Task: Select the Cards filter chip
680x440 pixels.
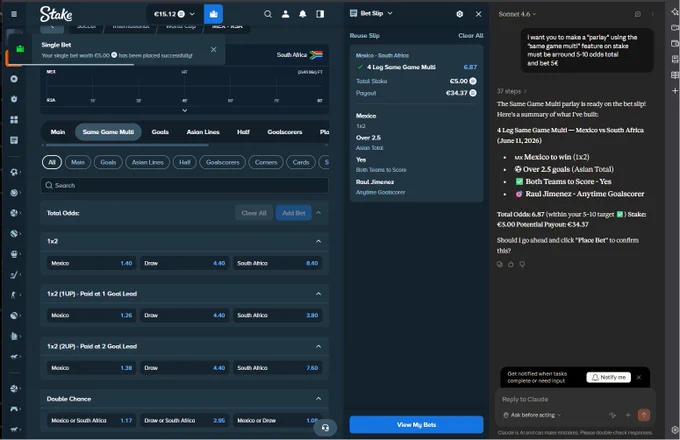Action: coord(301,162)
